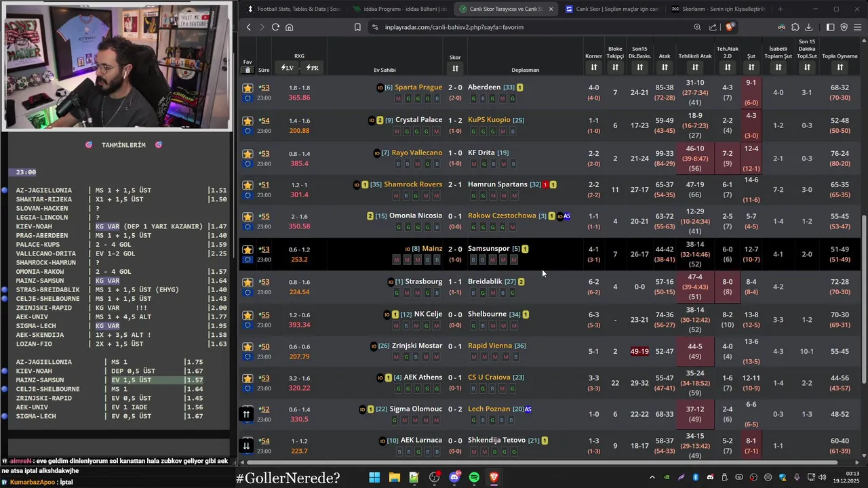This screenshot has height=488, width=868.
Task: Sort table by Atak column
Action: pyautogui.click(x=665, y=67)
